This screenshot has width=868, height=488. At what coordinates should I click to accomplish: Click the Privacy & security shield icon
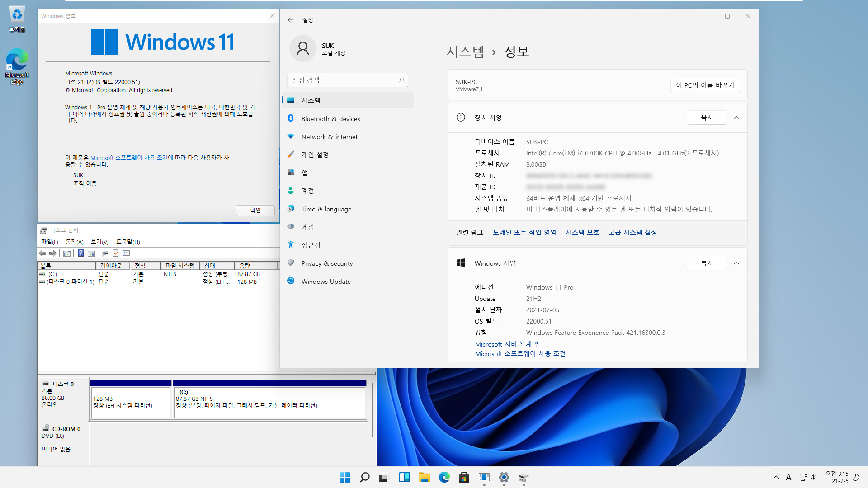point(291,263)
